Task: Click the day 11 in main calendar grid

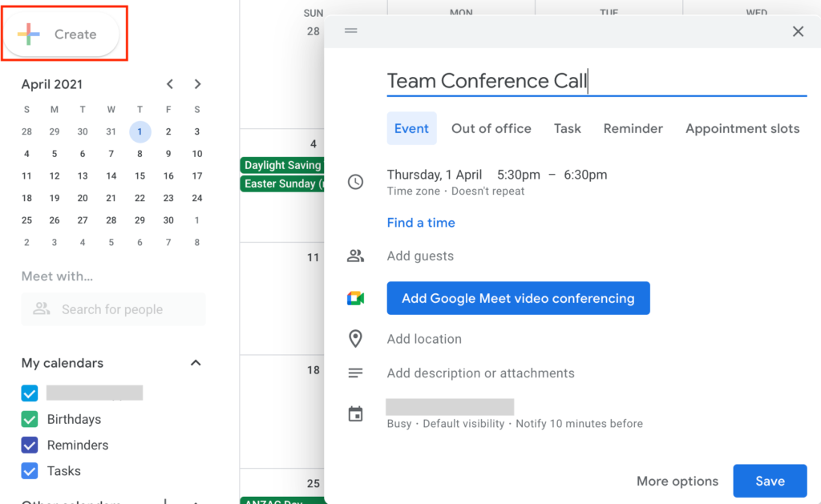Action: [313, 257]
